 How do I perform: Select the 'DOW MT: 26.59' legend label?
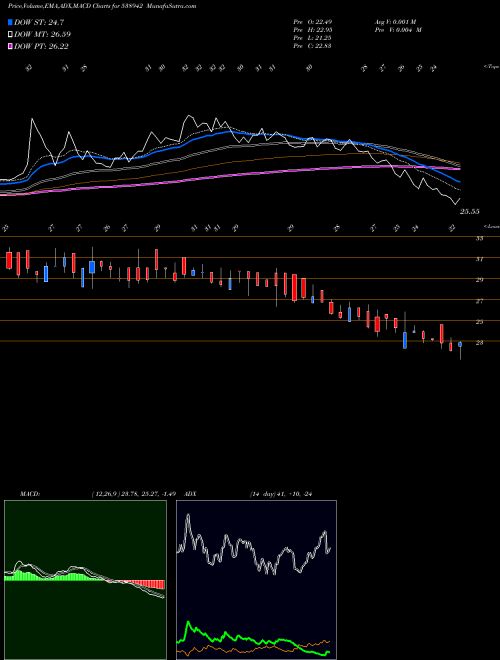[43, 35]
